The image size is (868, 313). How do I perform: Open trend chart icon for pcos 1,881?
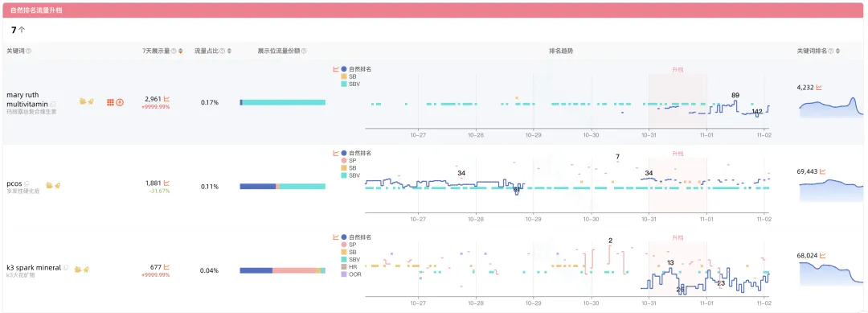tap(166, 183)
